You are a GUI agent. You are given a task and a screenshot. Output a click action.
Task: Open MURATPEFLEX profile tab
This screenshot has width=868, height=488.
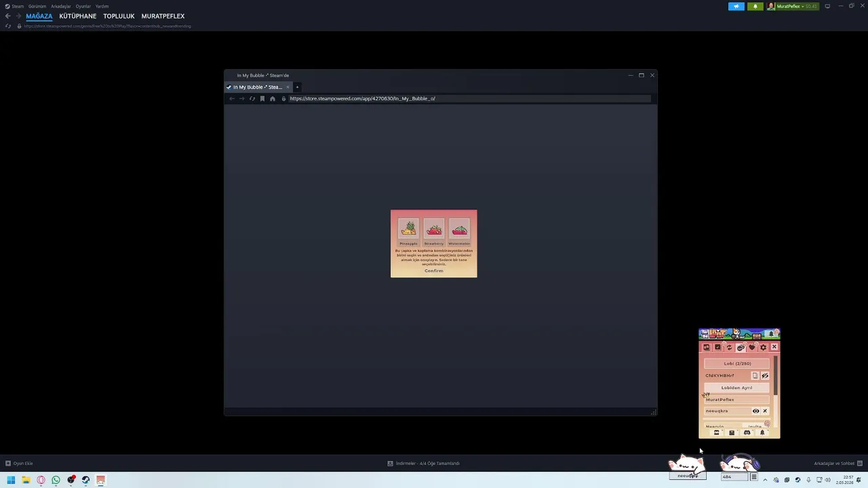(163, 16)
